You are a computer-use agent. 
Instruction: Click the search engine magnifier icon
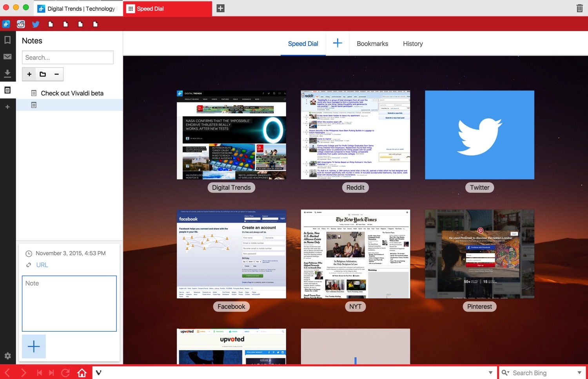(x=505, y=373)
